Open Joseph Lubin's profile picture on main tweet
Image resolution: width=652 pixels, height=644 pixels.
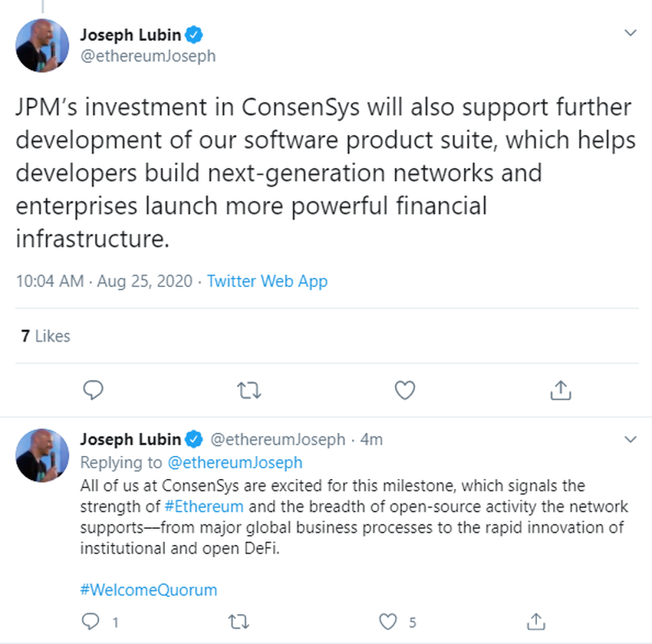(x=42, y=45)
